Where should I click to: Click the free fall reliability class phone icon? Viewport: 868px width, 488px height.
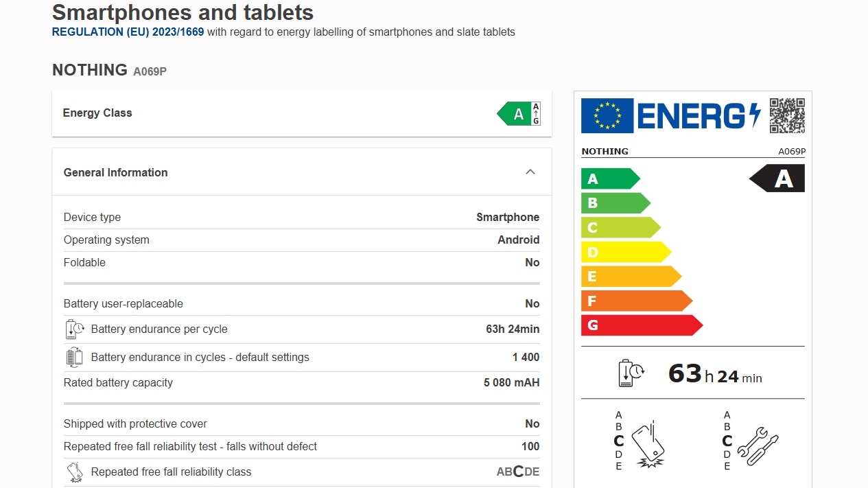(x=74, y=472)
